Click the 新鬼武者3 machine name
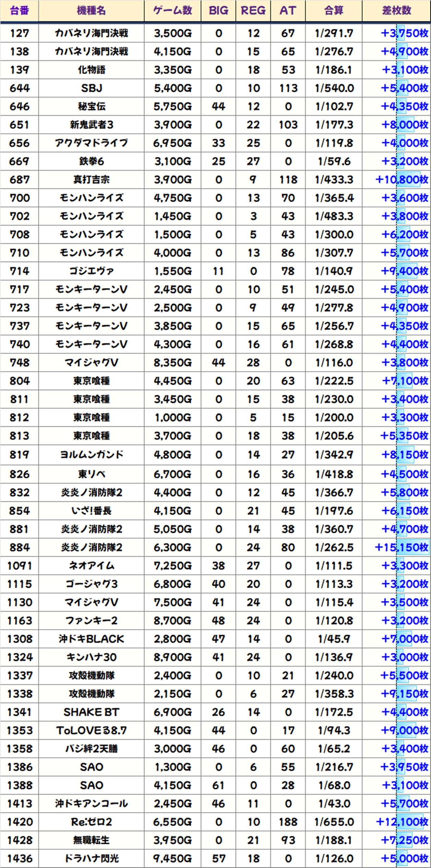Screen dimensions: 431x868 click(x=91, y=125)
